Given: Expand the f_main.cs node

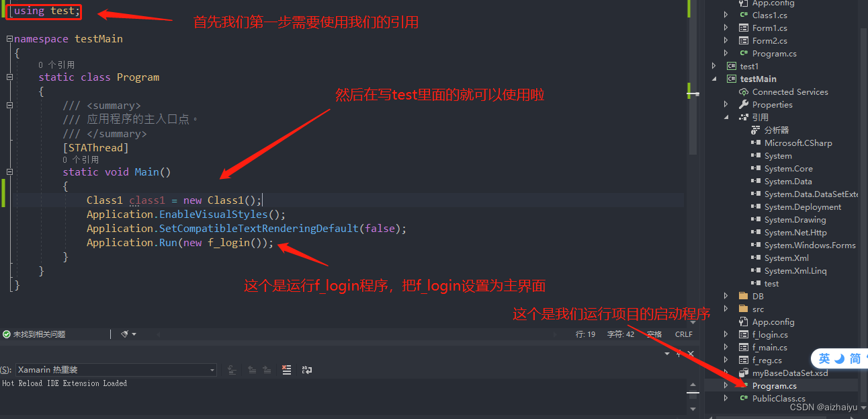Looking at the screenshot, I should 726,347.
